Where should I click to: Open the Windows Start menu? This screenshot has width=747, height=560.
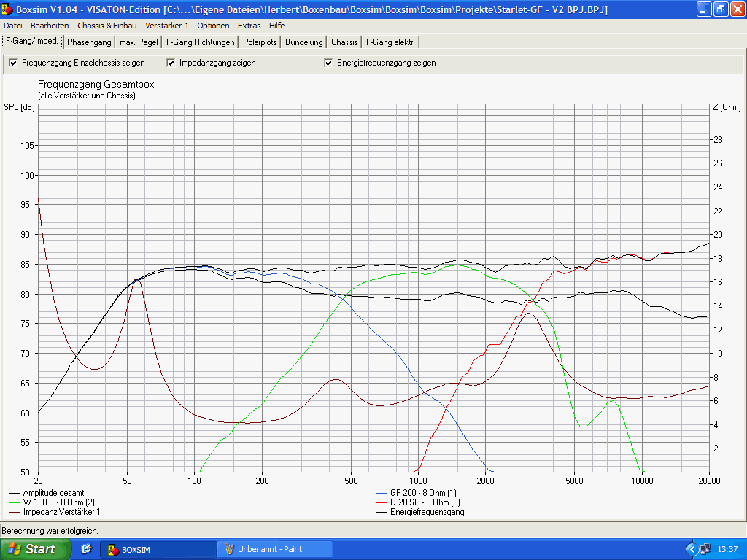(36, 549)
